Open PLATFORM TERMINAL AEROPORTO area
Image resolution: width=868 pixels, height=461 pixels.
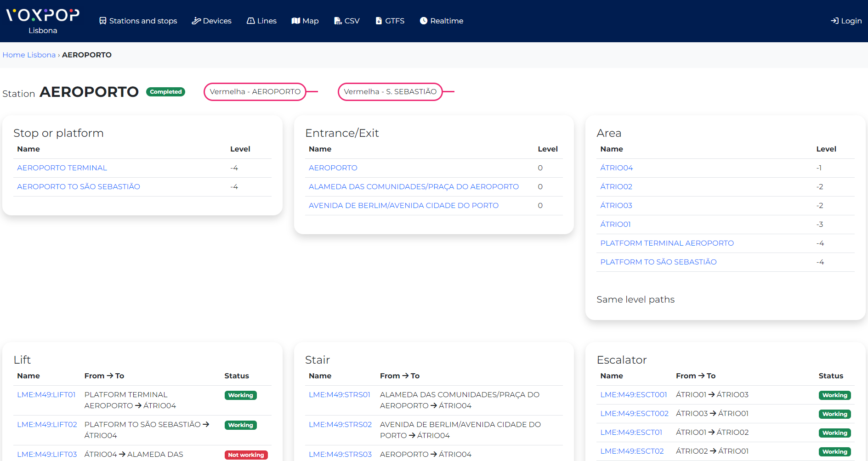tap(667, 243)
